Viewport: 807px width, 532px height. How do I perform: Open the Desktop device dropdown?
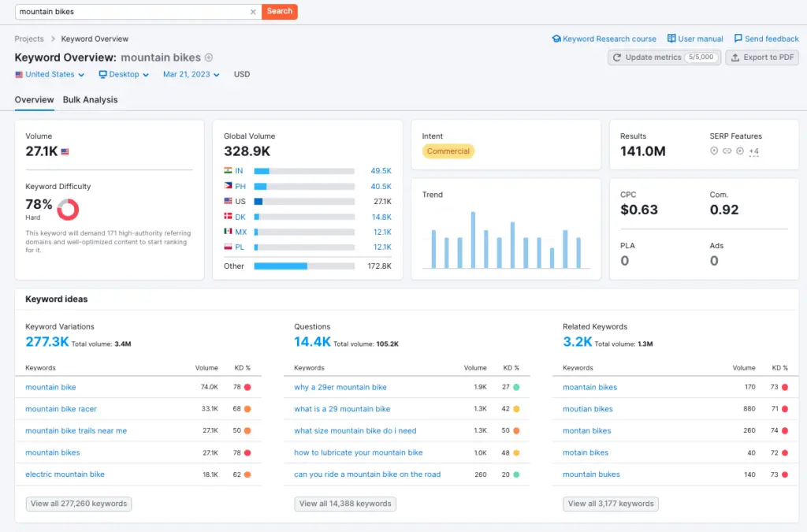click(124, 74)
